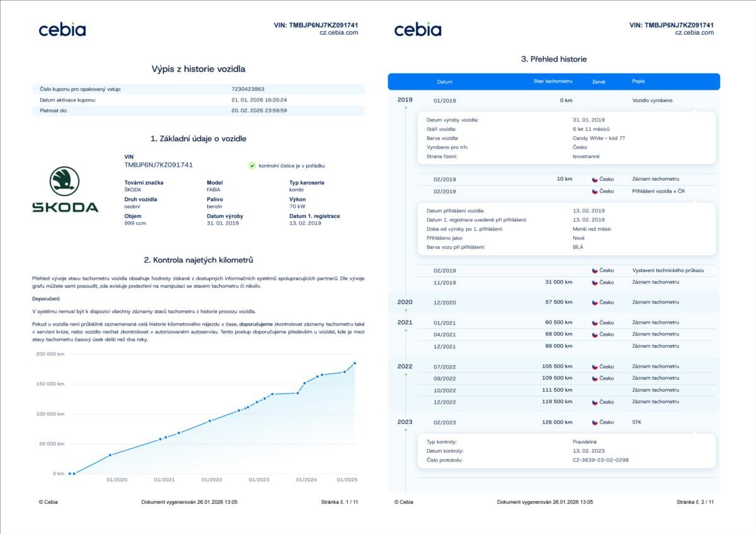This screenshot has width=756, height=534.
Task: Click the Cebia logo on page two
Action: coord(418,30)
